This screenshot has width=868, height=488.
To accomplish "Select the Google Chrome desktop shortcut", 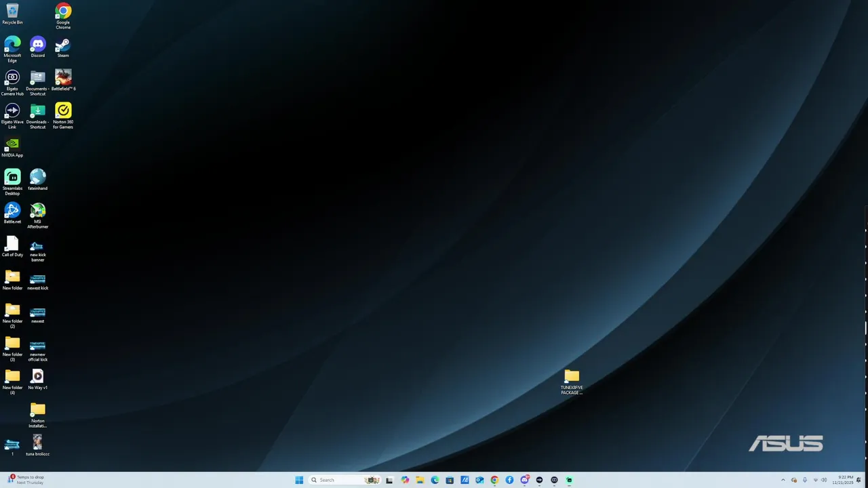I will click(63, 16).
